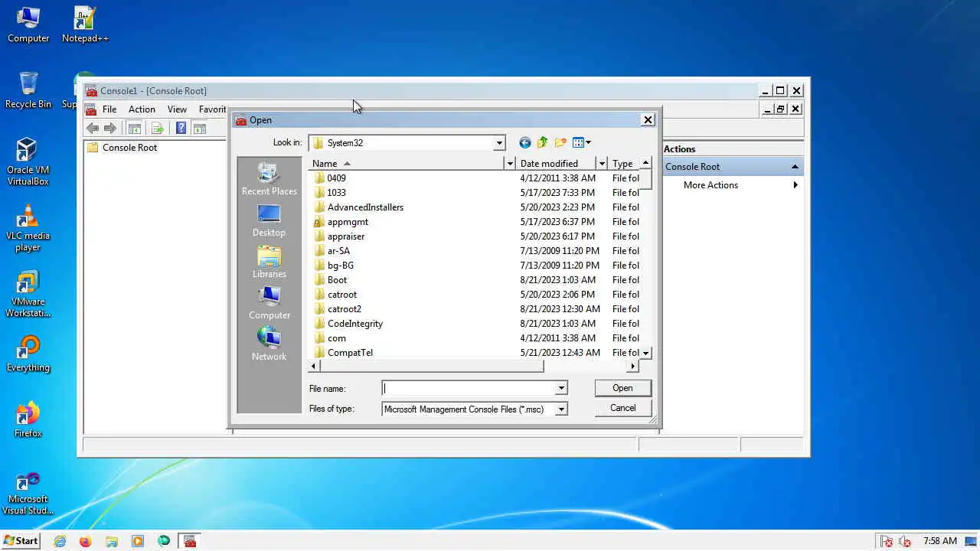Click the File name input field
Viewport: 980px width, 551px height.
pyautogui.click(x=469, y=388)
